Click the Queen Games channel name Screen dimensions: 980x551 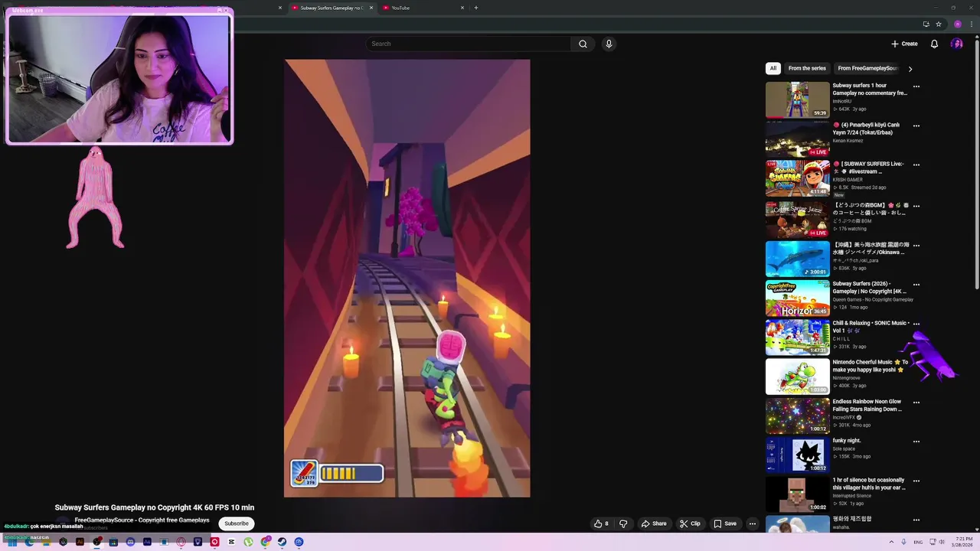pyautogui.click(x=873, y=299)
